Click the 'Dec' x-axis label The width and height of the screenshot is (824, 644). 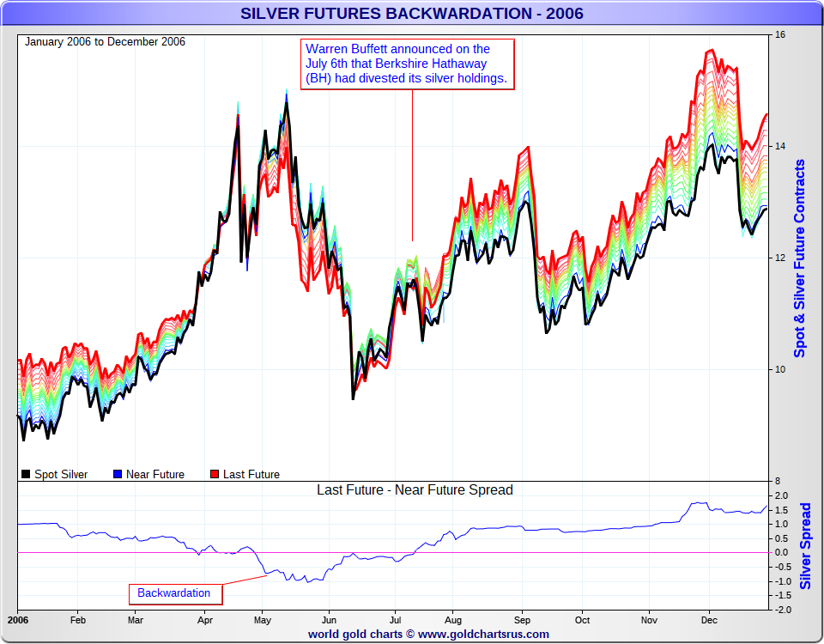coord(709,620)
